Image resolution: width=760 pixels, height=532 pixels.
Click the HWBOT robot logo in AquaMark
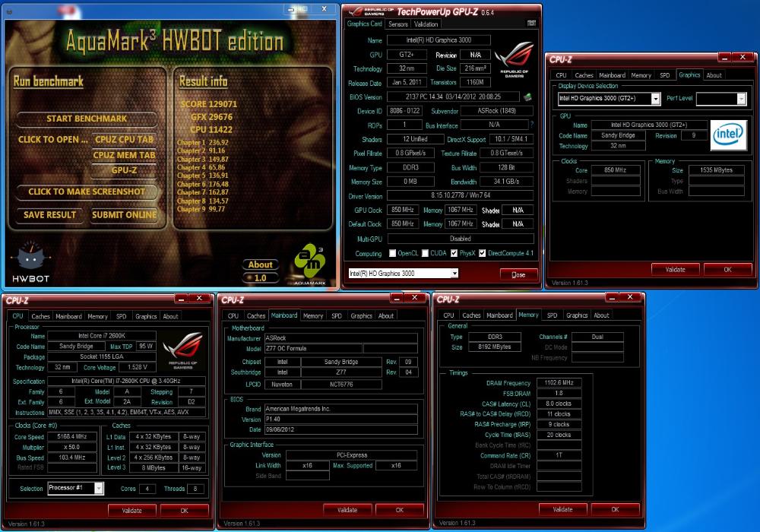point(30,261)
